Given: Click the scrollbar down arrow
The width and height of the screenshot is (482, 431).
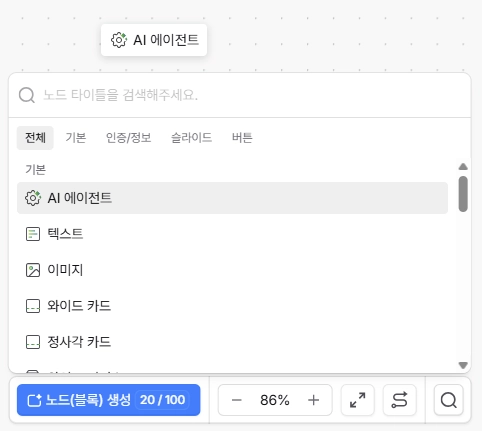Looking at the screenshot, I should (x=463, y=365).
